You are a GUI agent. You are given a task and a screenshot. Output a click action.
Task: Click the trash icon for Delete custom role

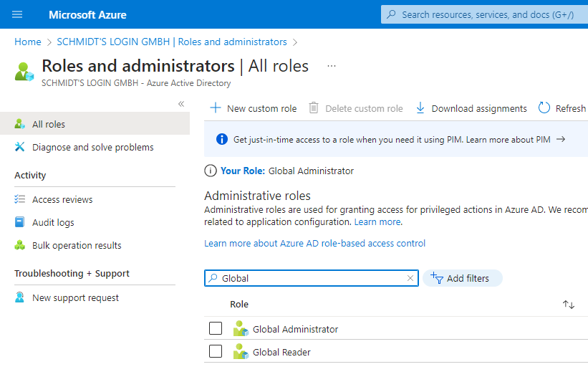pyautogui.click(x=314, y=108)
